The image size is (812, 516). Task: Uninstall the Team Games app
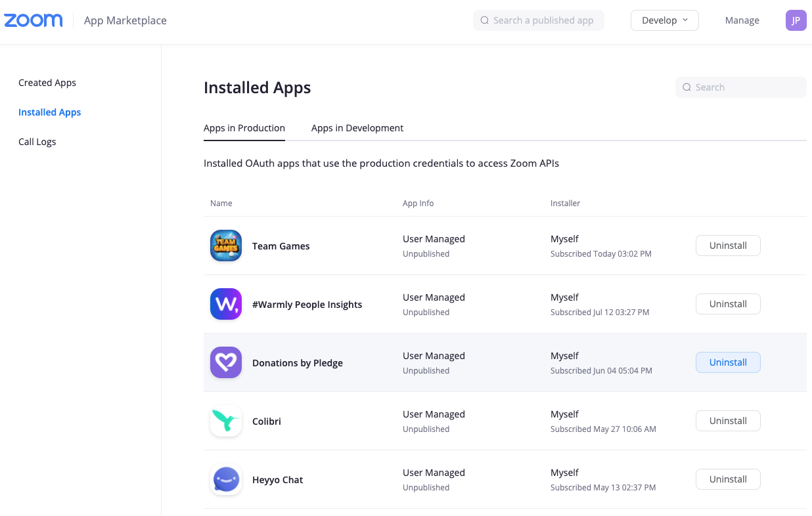(x=728, y=246)
